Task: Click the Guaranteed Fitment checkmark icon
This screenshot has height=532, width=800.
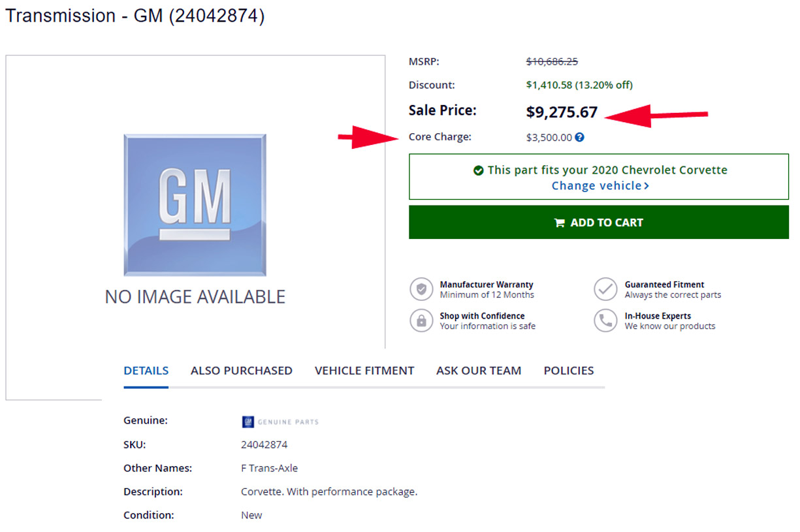Action: point(605,289)
